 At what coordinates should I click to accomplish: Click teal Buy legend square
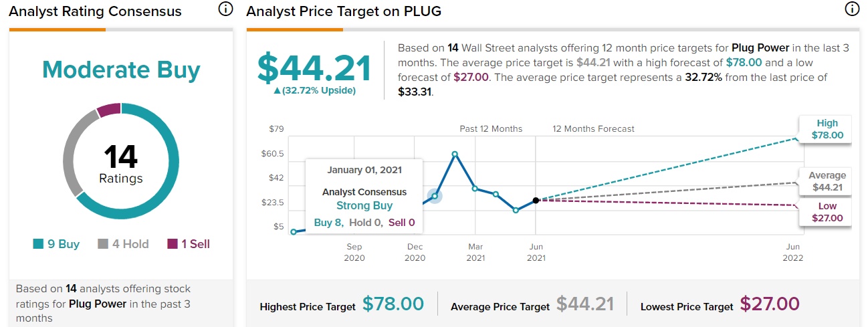pos(39,245)
